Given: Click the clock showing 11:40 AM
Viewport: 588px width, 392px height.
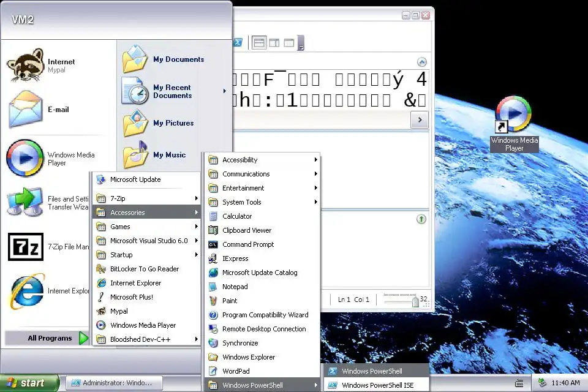Looking at the screenshot, I should (x=565, y=383).
